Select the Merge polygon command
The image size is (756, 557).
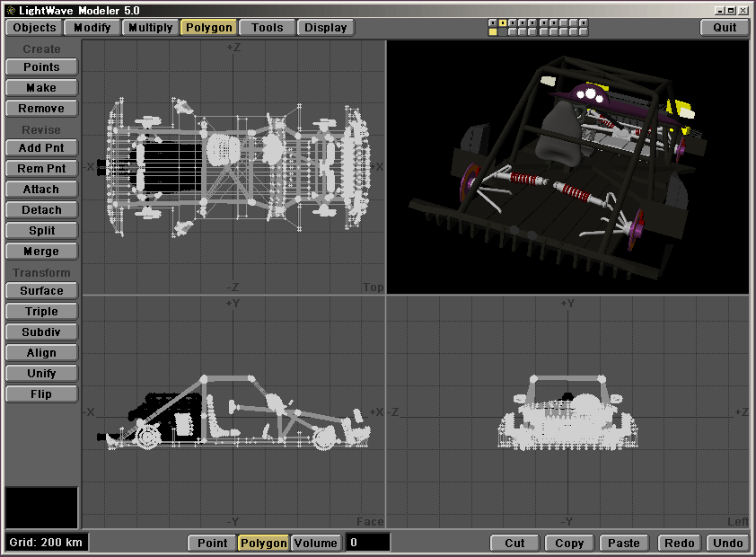(x=41, y=252)
